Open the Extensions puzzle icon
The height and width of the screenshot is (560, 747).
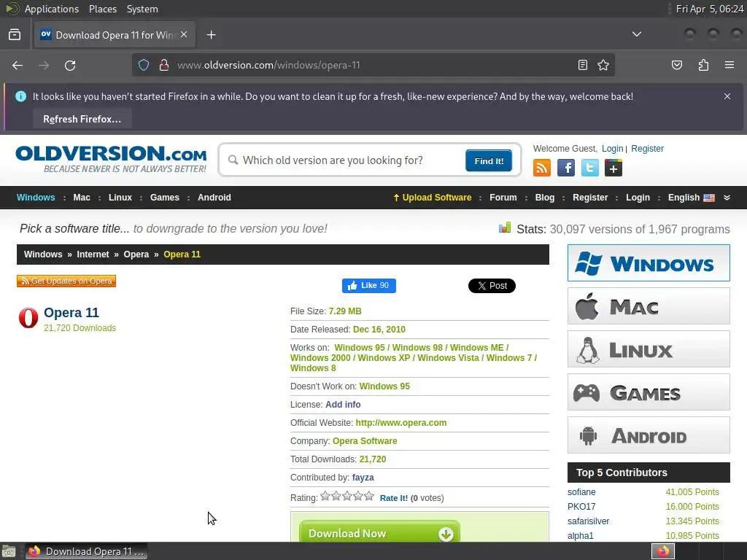click(x=703, y=65)
